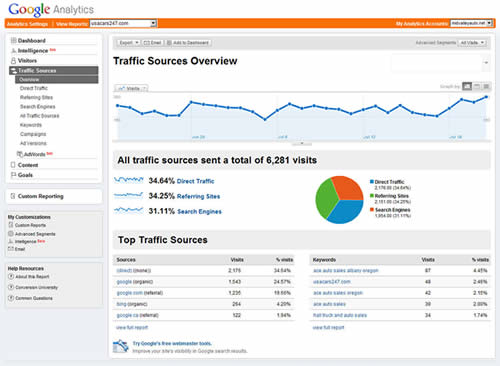Click the blue Direct Traffic legend swatch

[x=372, y=182]
